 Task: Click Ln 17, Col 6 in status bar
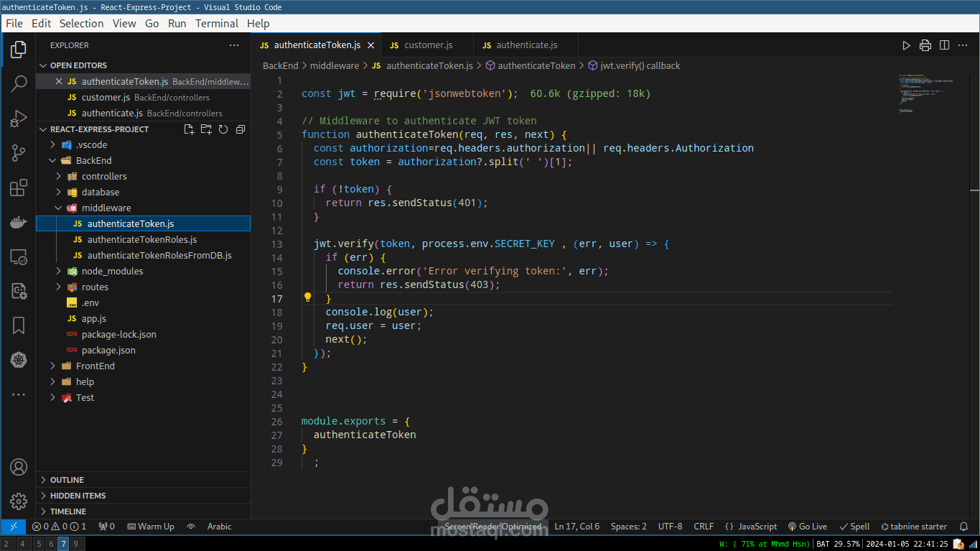[577, 527]
